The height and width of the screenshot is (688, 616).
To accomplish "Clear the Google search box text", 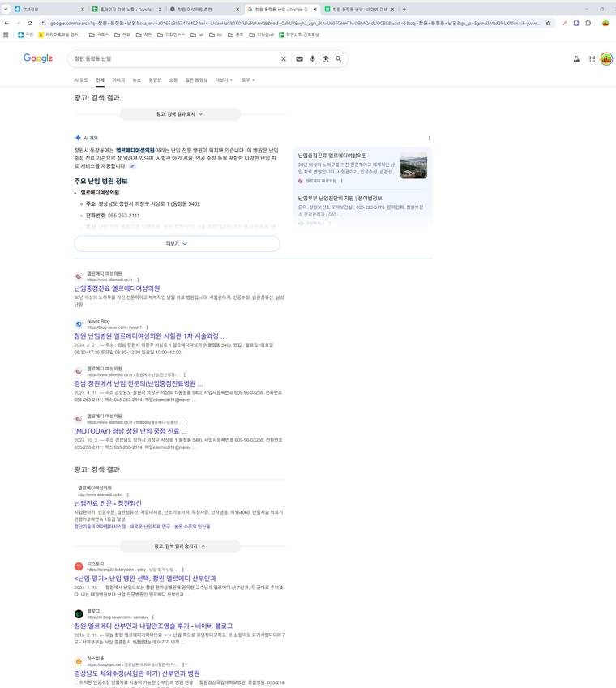I will pyautogui.click(x=284, y=59).
